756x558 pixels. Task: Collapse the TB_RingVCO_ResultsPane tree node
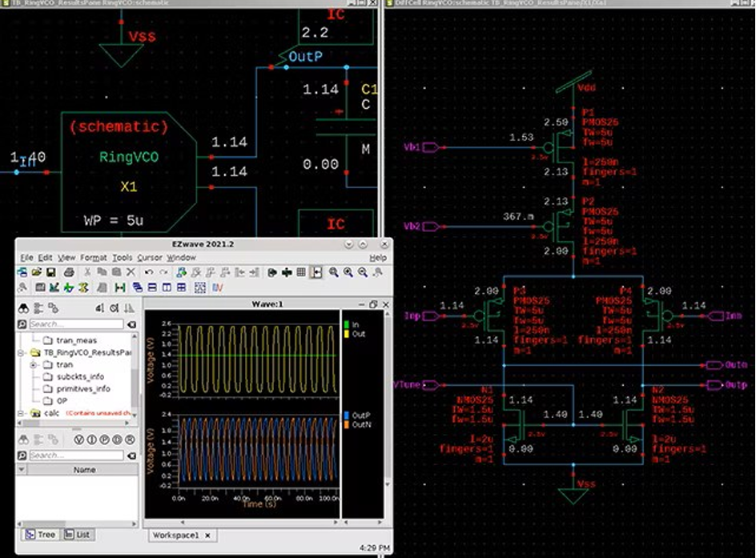click(22, 352)
